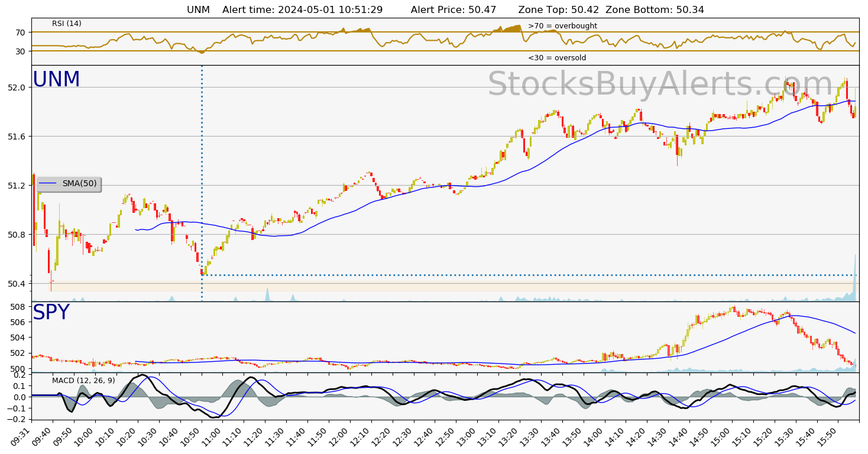Click the 09:40 time axis label
Viewport: 868px width, 454px height.
[x=42, y=436]
